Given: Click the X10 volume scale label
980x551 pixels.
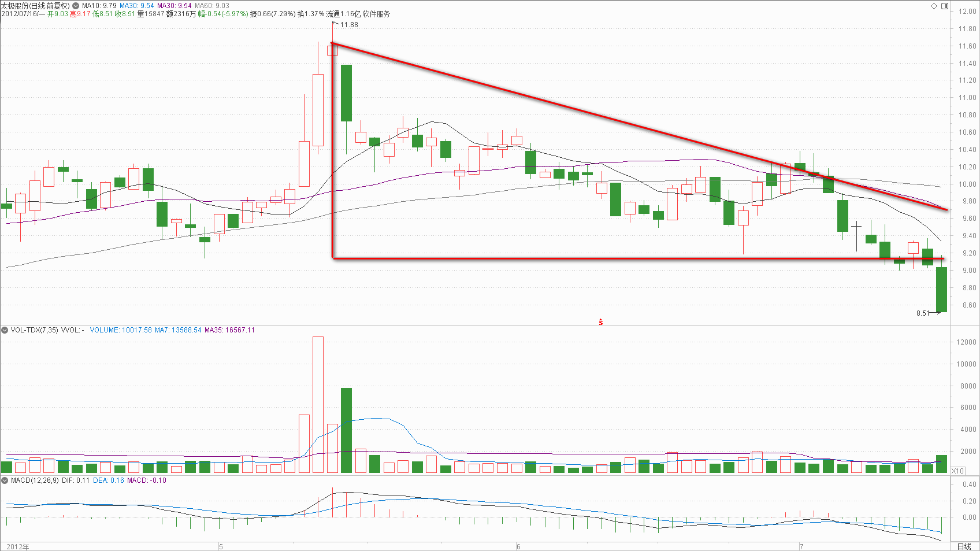Looking at the screenshot, I should pyautogui.click(x=957, y=471).
